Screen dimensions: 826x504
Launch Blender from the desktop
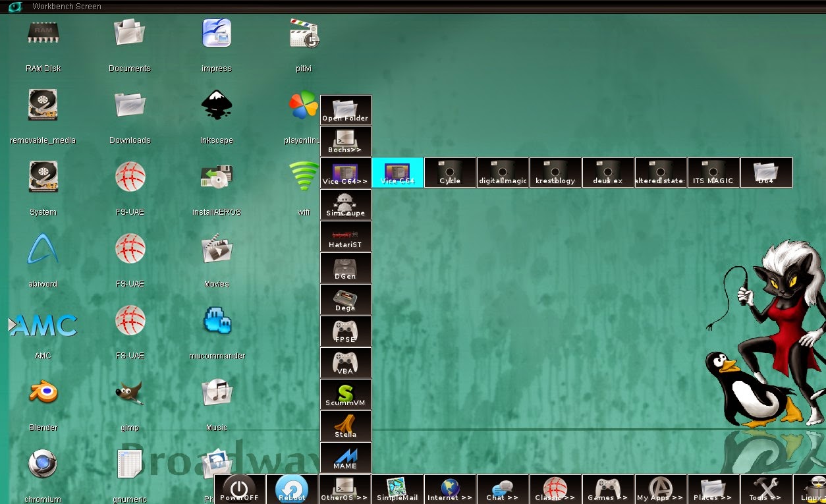point(43,393)
